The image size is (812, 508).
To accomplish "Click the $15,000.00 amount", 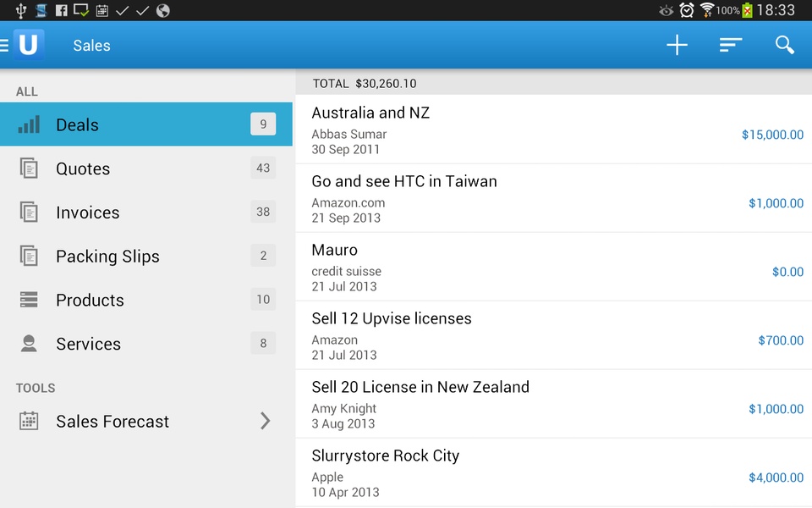I will 772,135.
